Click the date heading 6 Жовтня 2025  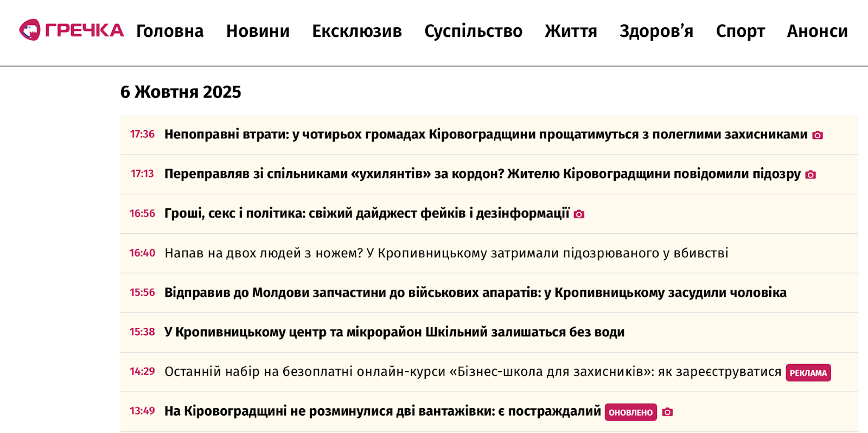[x=181, y=92]
